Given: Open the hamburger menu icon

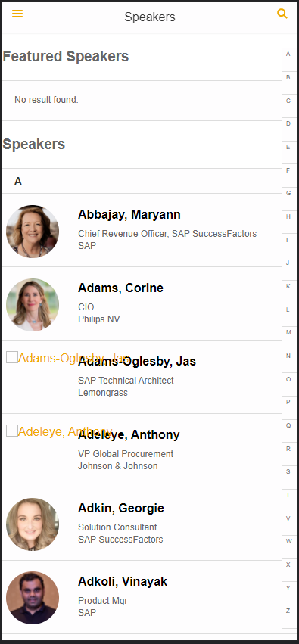Looking at the screenshot, I should coord(17,14).
